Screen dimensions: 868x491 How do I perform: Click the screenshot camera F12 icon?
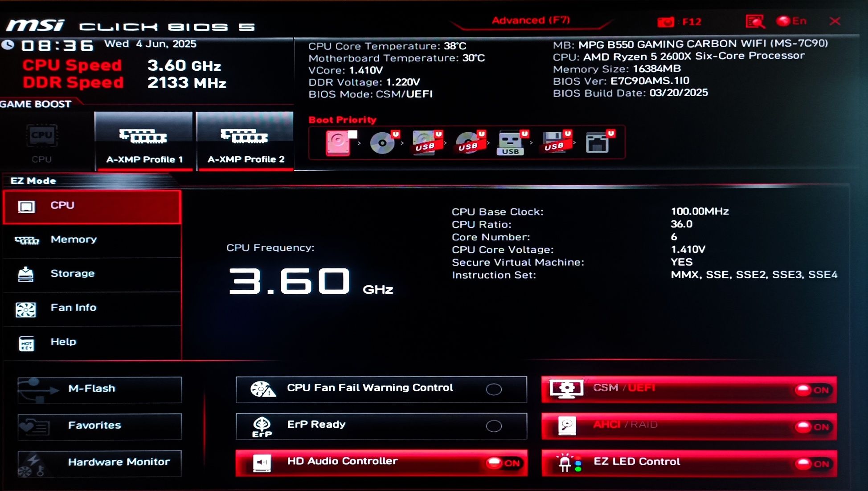click(666, 22)
